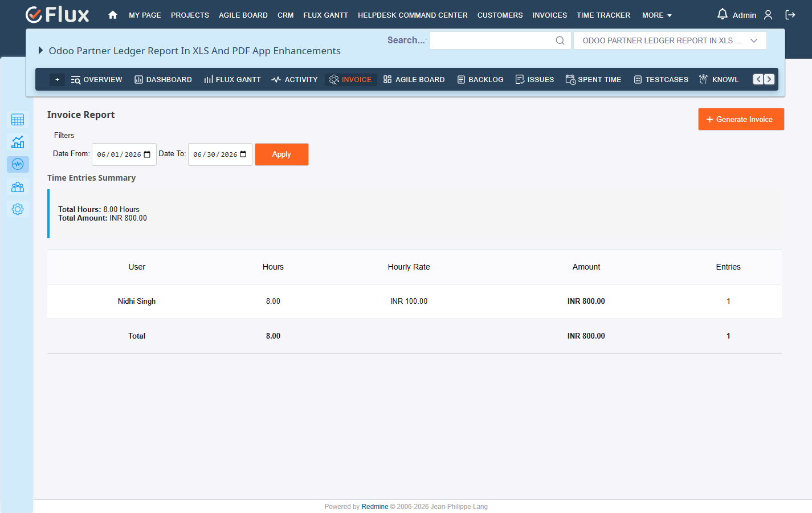The image size is (812, 513).
Task: Go to the Backlog tab
Action: point(480,80)
